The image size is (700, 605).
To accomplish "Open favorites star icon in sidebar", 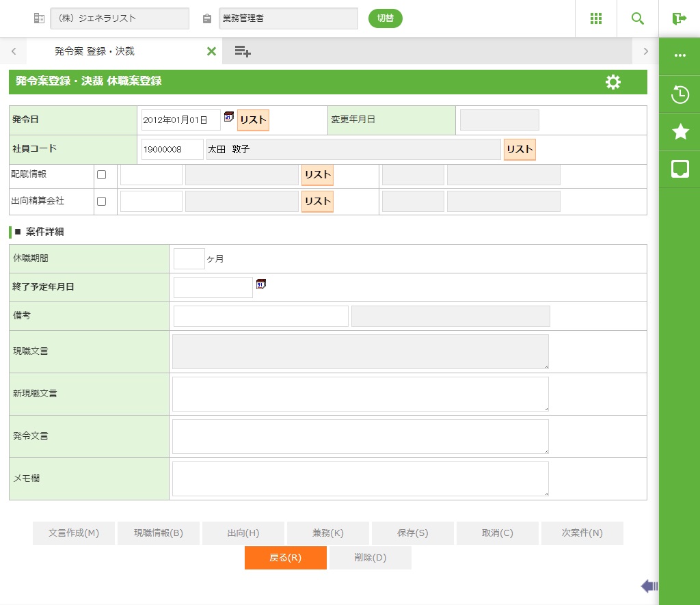I will coord(679,132).
